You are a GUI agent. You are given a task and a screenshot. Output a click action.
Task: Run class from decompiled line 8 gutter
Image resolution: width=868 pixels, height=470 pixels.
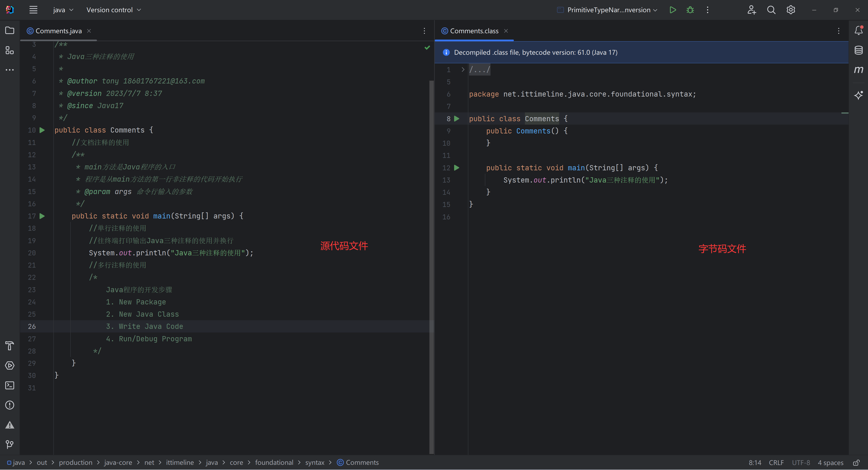457,119
